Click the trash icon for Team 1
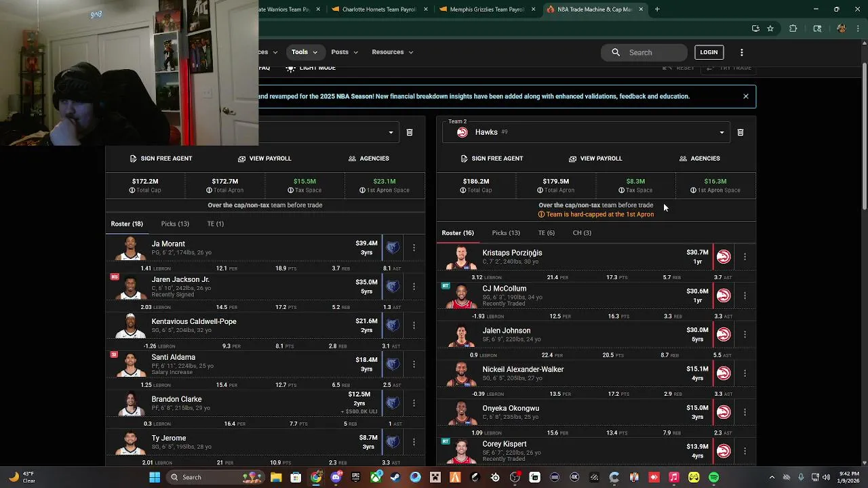This screenshot has width=868, height=488. pos(410,133)
